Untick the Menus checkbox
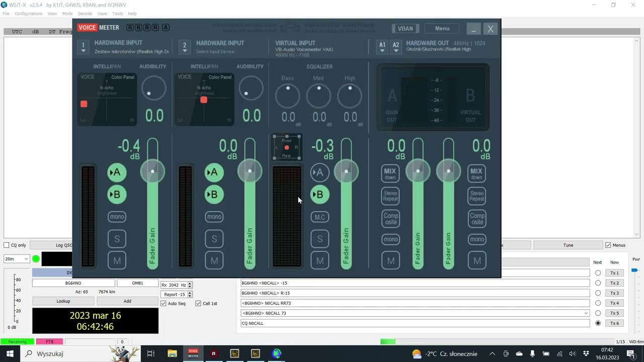Image resolution: width=644 pixels, height=362 pixels. [x=608, y=245]
